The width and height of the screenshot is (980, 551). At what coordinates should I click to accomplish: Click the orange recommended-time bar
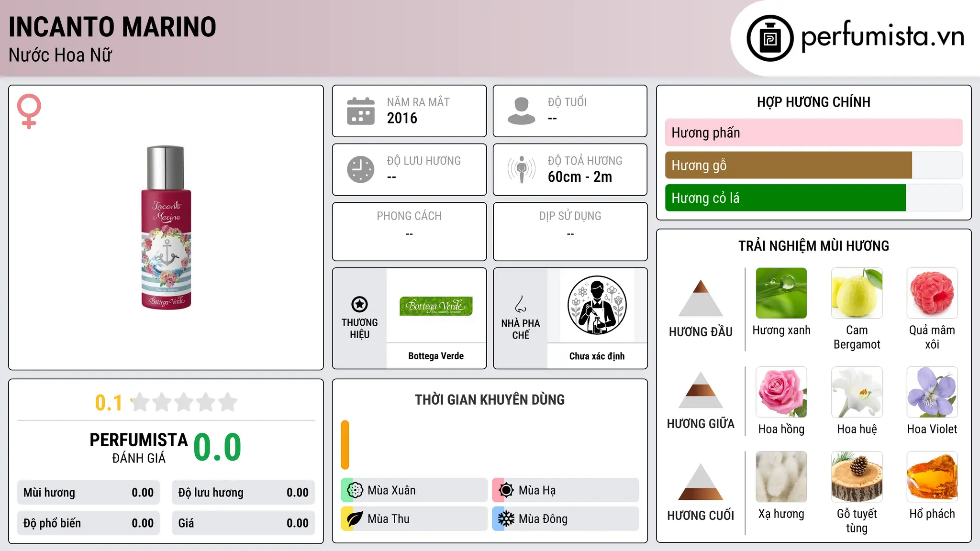345,445
